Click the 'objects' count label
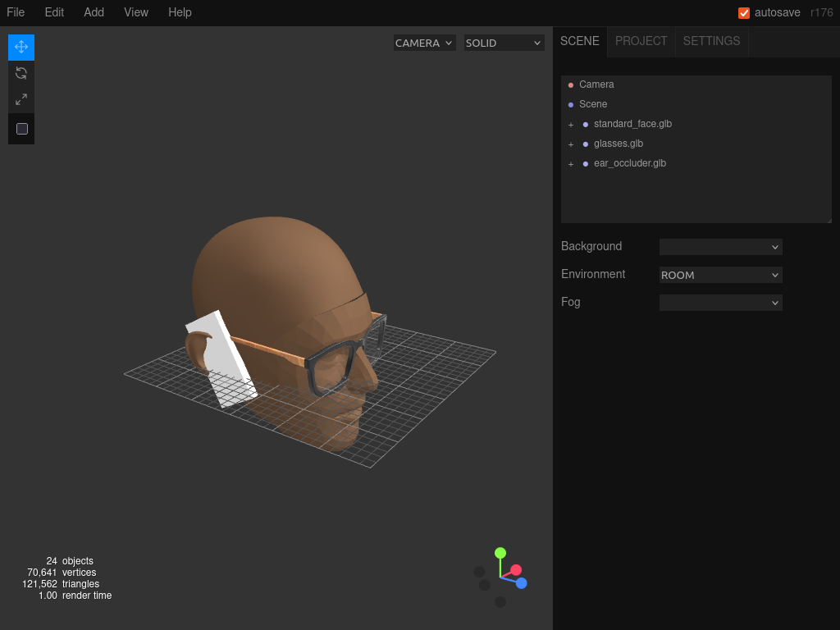 click(x=78, y=561)
